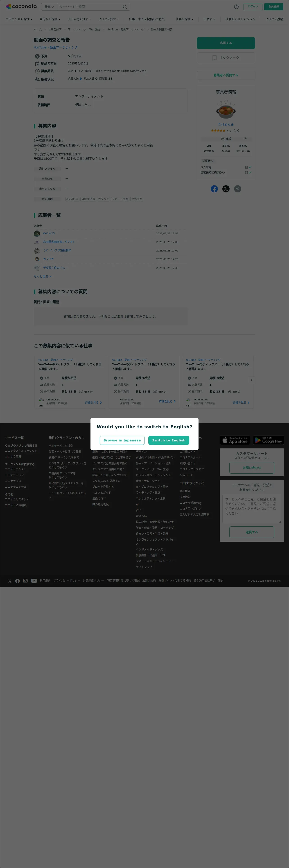Open the YouTube・動画マーケティング category link under the title

[56, 48]
